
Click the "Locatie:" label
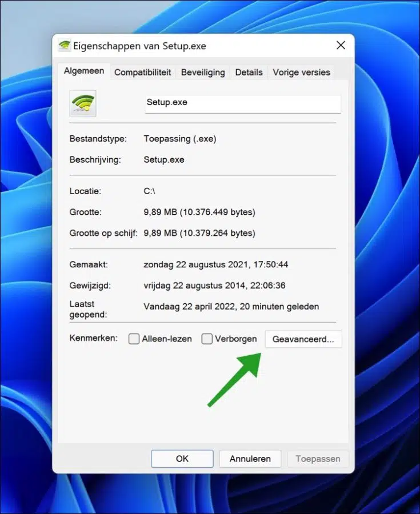[85, 191]
